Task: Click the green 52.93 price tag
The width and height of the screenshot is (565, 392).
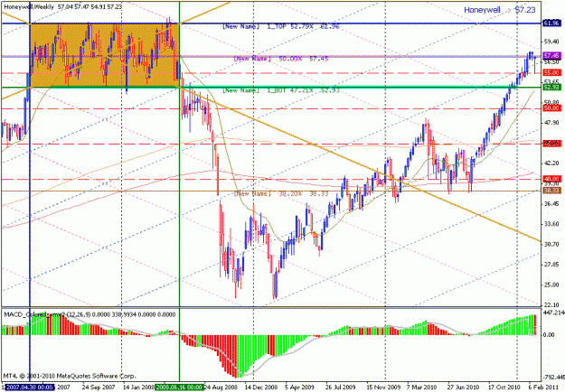Action: [552, 87]
